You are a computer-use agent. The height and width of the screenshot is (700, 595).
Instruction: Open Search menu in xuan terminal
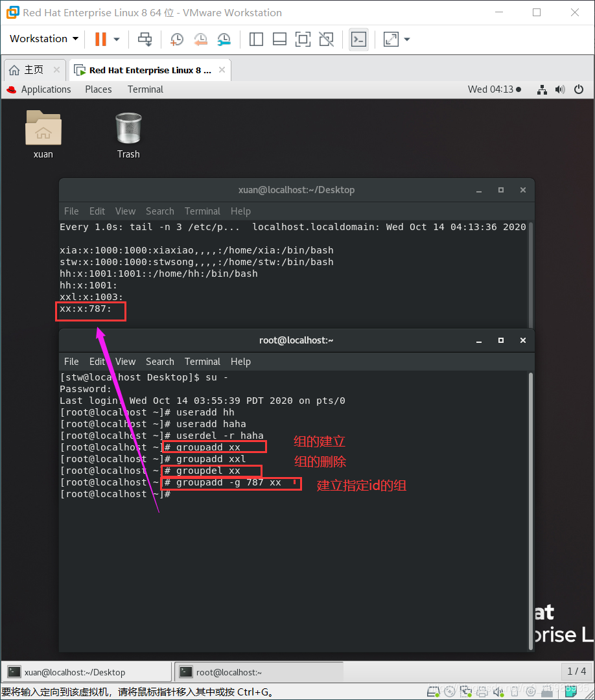pos(160,211)
